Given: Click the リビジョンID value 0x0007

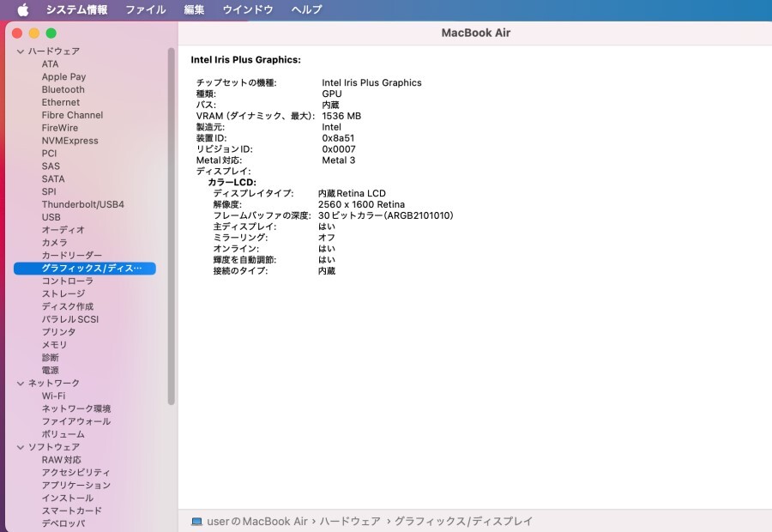Looking at the screenshot, I should tap(339, 149).
